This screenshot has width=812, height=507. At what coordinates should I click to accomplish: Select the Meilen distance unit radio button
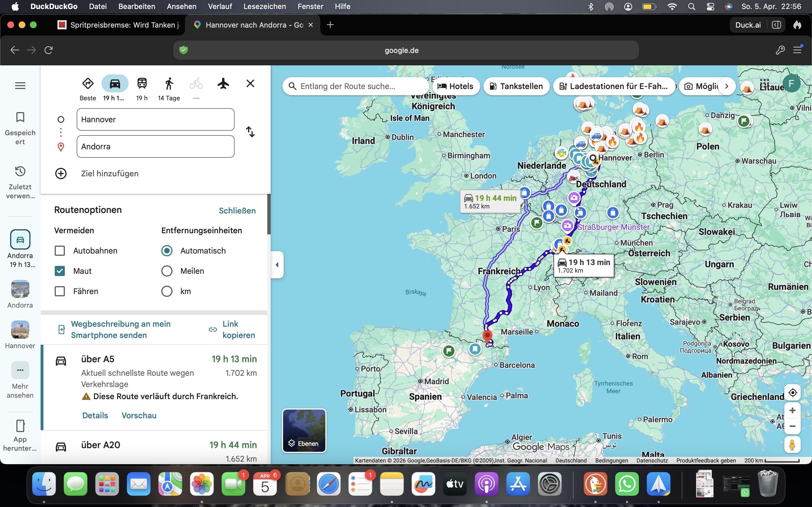point(167,271)
